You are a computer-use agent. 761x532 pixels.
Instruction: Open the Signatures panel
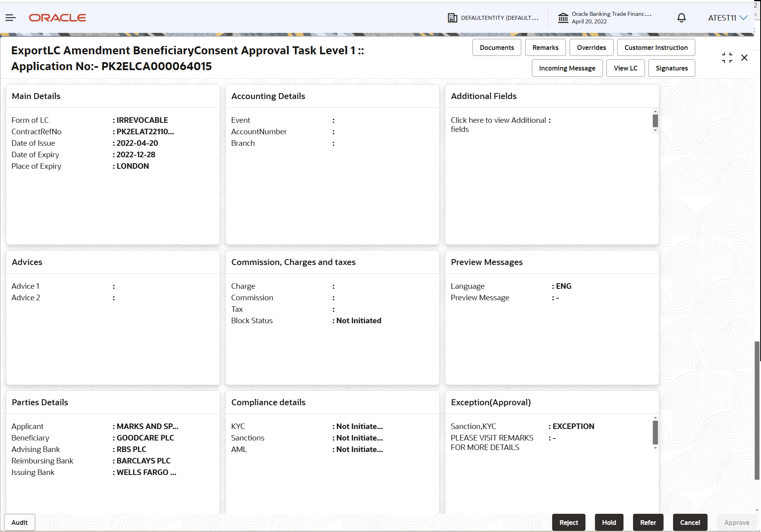pyautogui.click(x=671, y=68)
